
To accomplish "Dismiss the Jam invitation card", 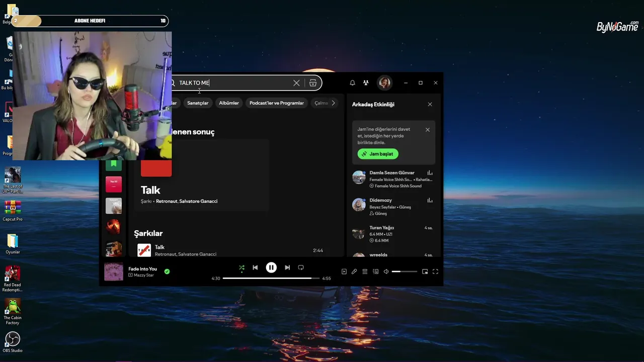I will coord(428,130).
